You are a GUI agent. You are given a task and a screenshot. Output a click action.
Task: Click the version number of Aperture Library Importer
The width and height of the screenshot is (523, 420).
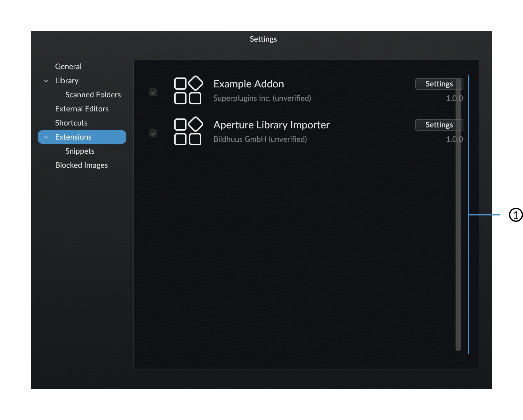click(x=454, y=139)
